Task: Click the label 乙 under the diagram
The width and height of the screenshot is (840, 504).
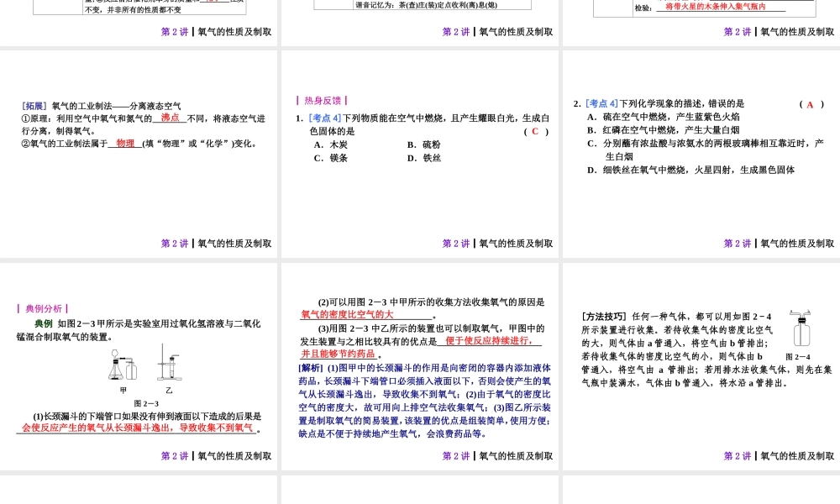Action: coord(170,391)
